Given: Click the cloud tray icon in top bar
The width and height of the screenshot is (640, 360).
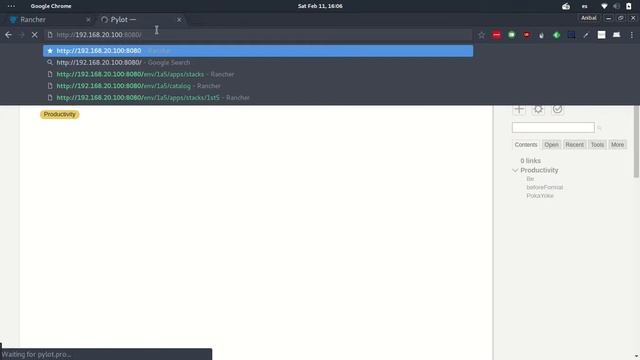Looking at the screenshot, I should click(566, 6).
